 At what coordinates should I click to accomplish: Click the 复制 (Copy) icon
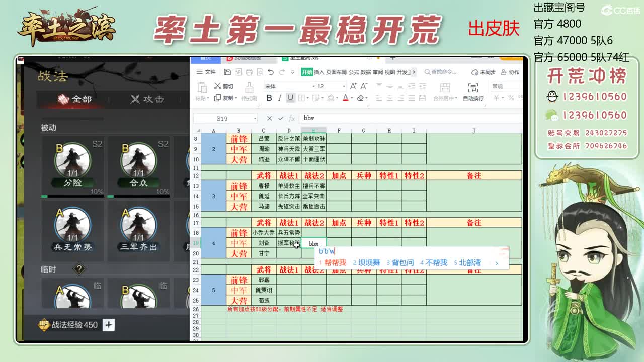(x=217, y=98)
